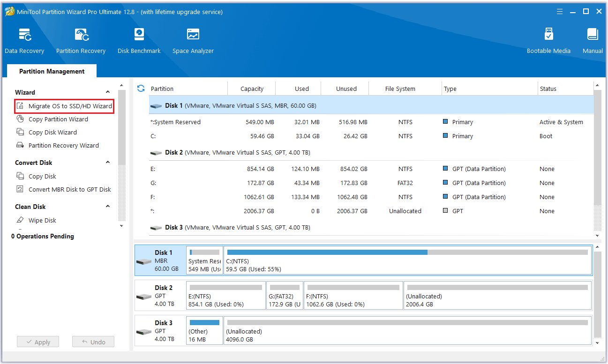Select the G: FAT32 partition row

(x=371, y=183)
